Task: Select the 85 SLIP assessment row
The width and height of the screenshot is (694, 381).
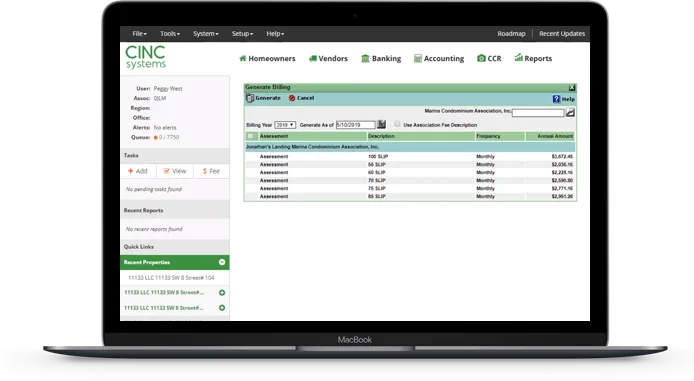Action: pyautogui.click(x=410, y=196)
